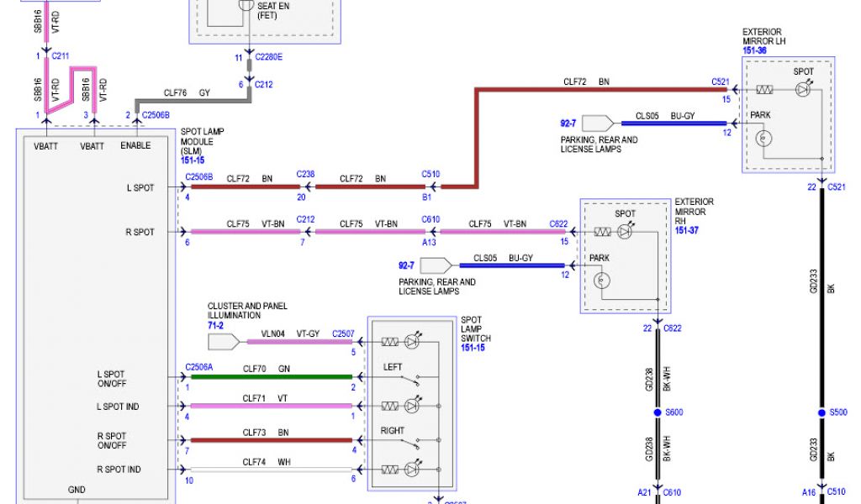This screenshot has height=504, width=861.
Task: Click the S600 splice dot
Action: click(x=658, y=413)
